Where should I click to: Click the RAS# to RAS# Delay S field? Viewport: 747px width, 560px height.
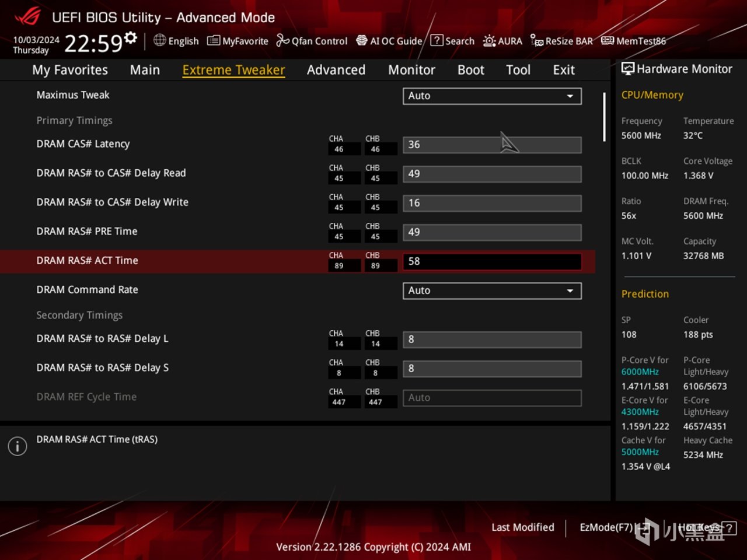point(492,369)
